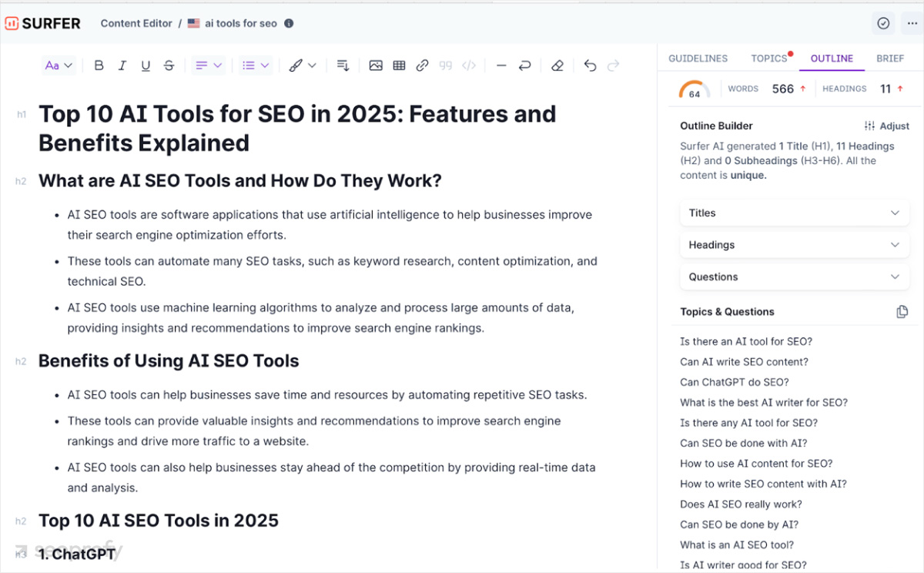Insert an image from toolbar
Image resolution: width=924 pixels, height=573 pixels.
[x=376, y=65]
